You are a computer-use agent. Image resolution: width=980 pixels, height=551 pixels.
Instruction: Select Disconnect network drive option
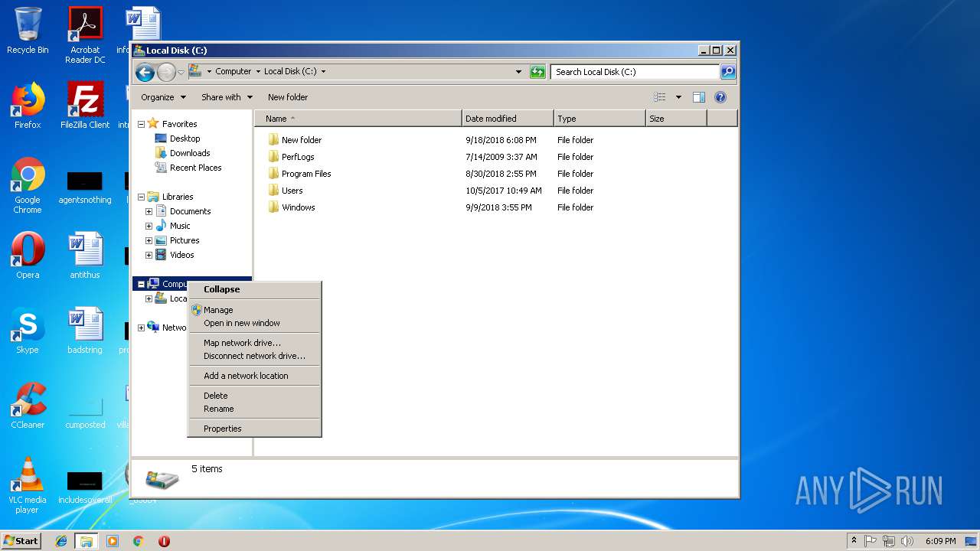click(254, 356)
